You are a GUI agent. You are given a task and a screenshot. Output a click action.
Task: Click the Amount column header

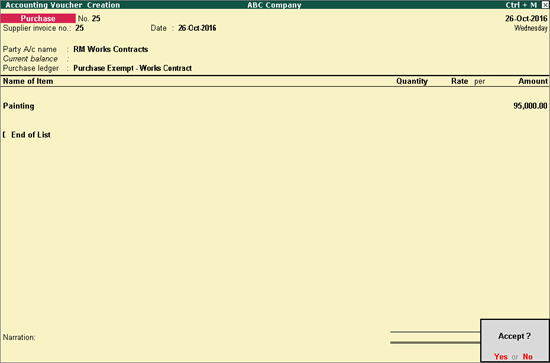[x=533, y=81]
